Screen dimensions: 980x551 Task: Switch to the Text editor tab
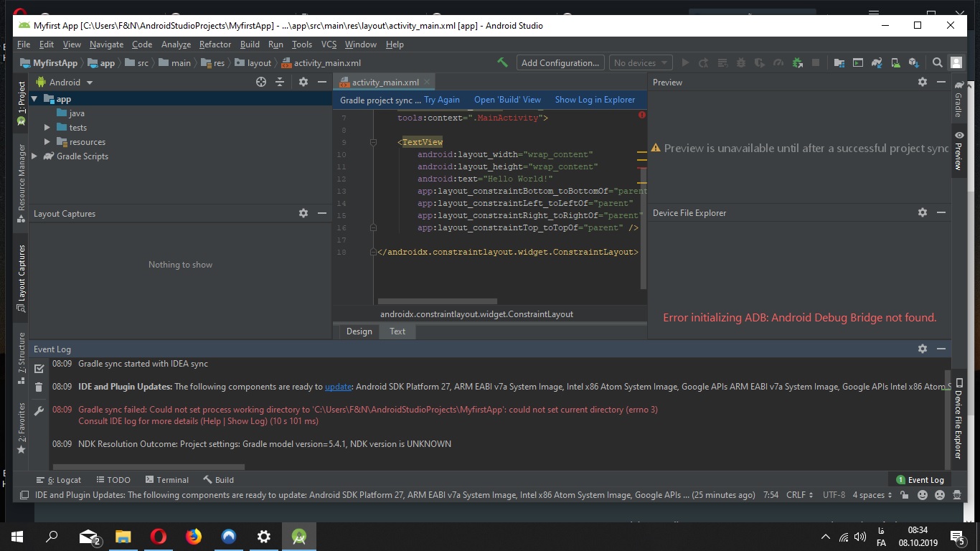(x=397, y=331)
